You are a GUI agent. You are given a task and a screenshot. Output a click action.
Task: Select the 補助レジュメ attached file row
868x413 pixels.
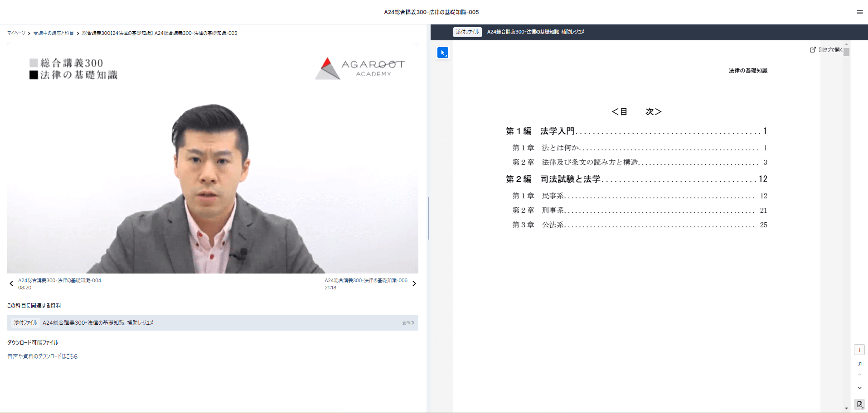[212, 323]
